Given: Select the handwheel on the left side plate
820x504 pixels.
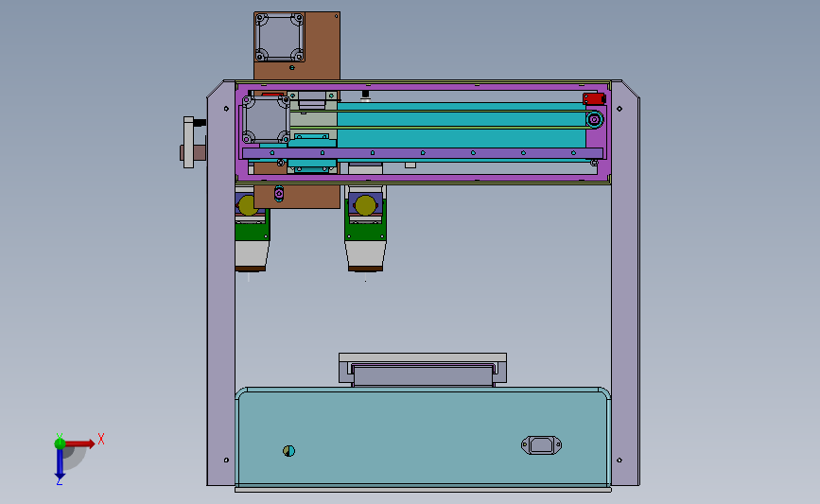Looking at the screenshot, I should coord(188,142).
